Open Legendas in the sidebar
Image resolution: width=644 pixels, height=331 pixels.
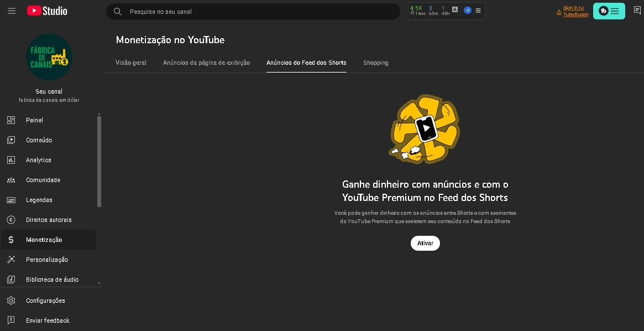point(39,200)
